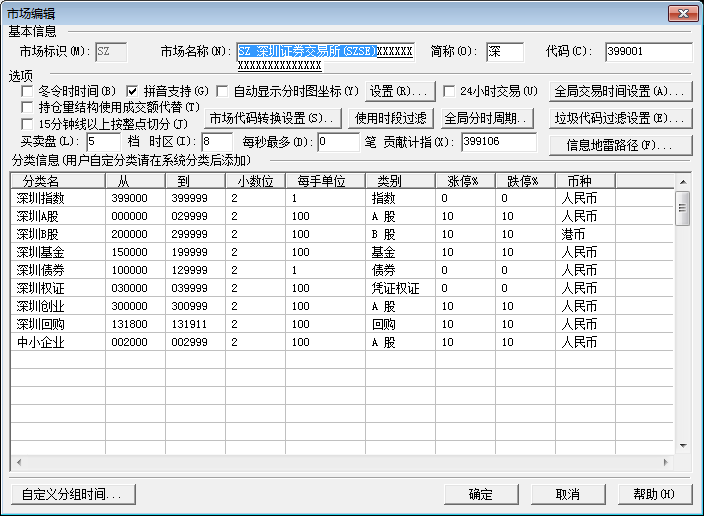The width and height of the screenshot is (704, 516).
Task: Click the 市场代码转换设置 button
Action: click(273, 118)
